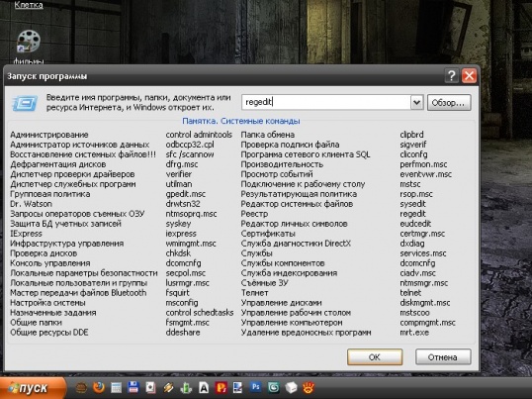Click the lusrmgr.msc command text
532x399 pixels.
pos(188,283)
